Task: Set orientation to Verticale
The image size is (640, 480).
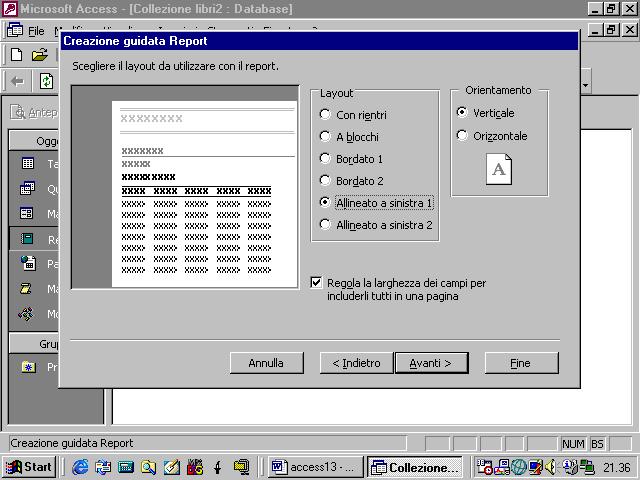Action: tap(486, 113)
